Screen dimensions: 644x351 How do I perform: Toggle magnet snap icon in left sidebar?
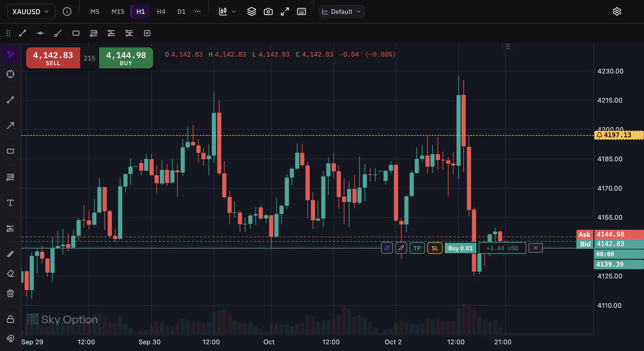10,338
